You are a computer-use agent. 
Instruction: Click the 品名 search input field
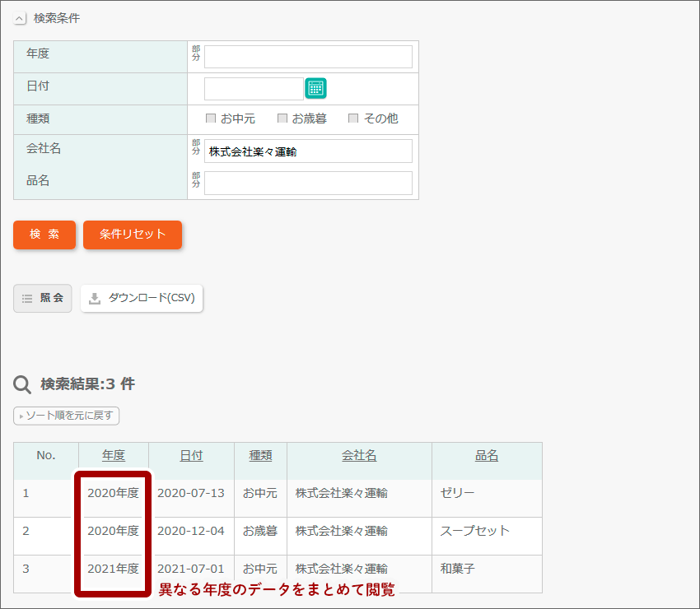click(308, 181)
